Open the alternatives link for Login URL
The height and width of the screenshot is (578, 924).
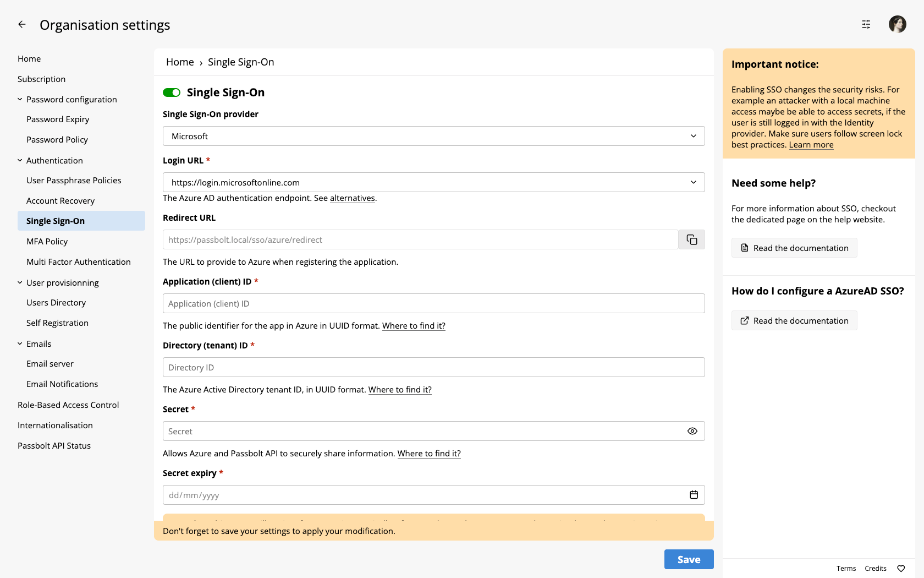(x=352, y=198)
